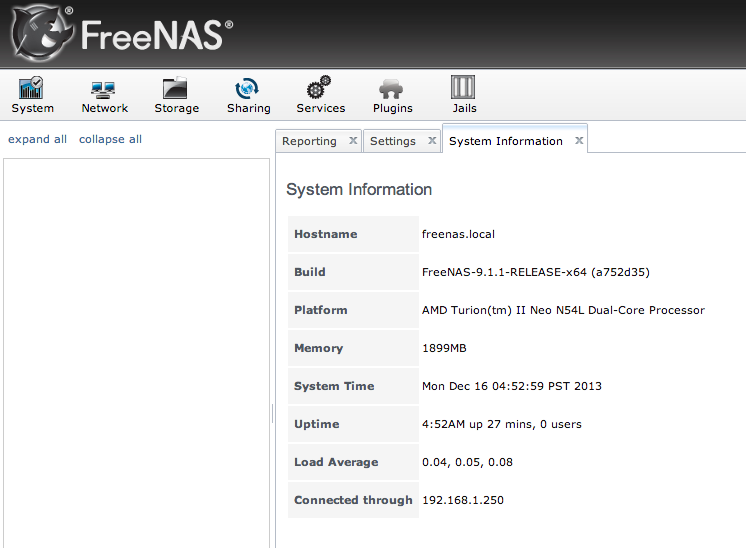Click the sidebar splitter handle

click(272, 413)
